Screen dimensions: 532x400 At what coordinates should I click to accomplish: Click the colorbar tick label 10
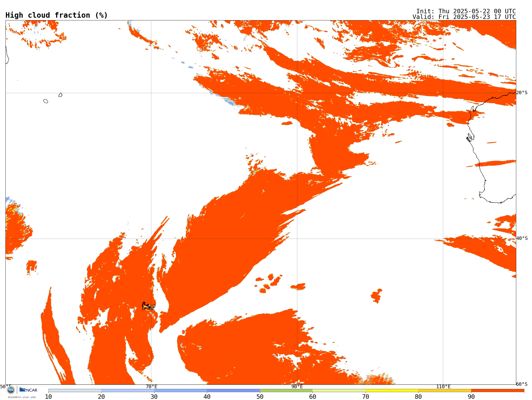tap(49, 397)
